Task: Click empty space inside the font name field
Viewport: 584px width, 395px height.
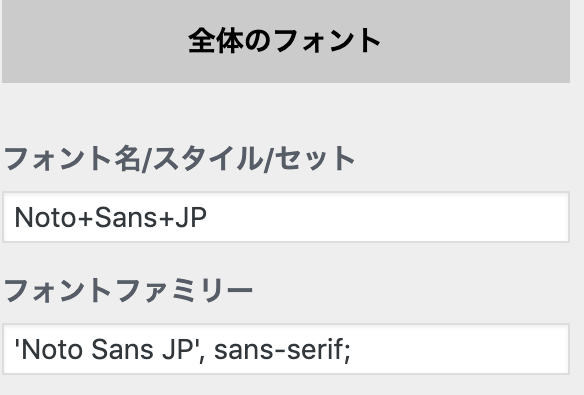Action: click(387, 217)
